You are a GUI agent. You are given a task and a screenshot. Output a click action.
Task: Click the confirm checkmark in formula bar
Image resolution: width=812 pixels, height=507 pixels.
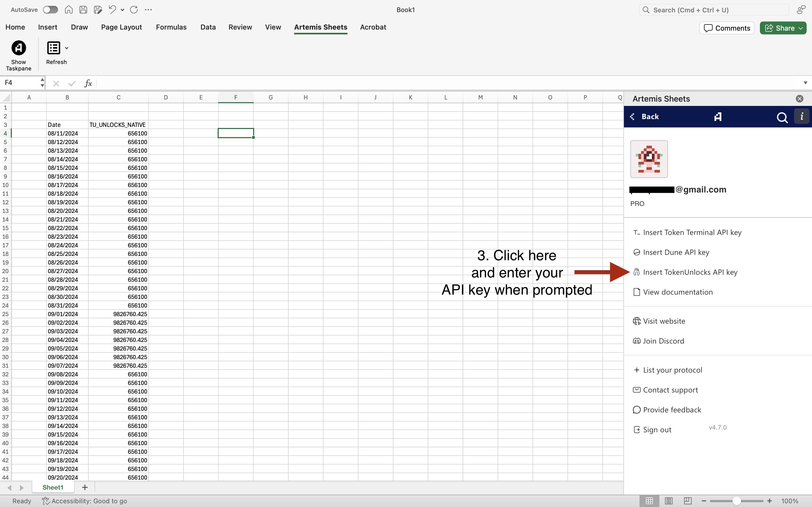click(72, 83)
